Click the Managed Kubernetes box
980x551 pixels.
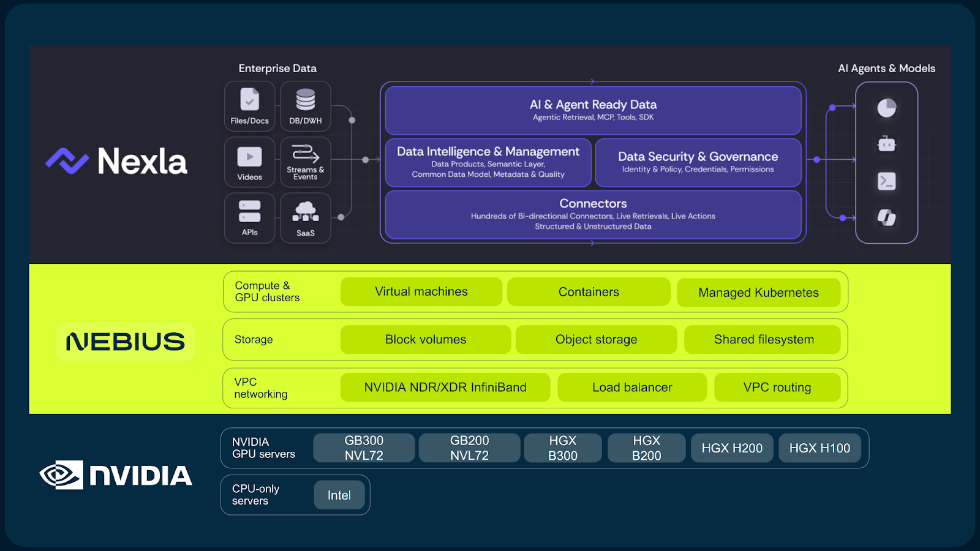tap(758, 293)
